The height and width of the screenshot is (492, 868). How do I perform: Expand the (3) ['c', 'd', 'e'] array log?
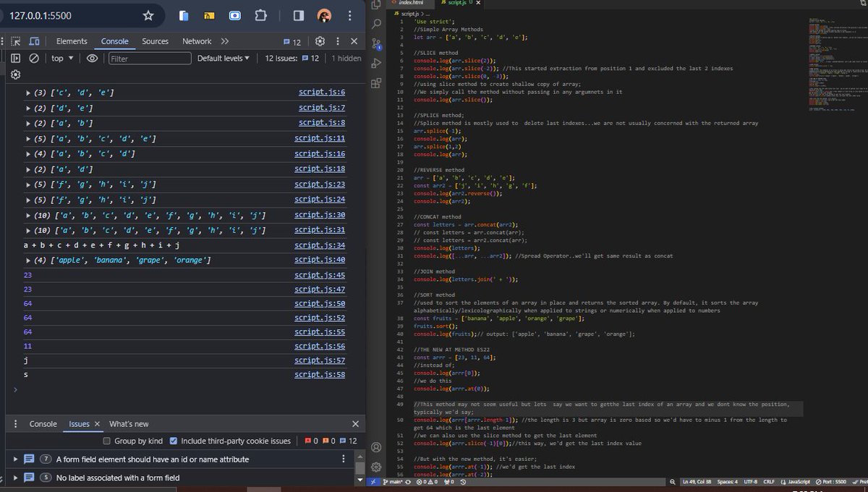[28, 93]
